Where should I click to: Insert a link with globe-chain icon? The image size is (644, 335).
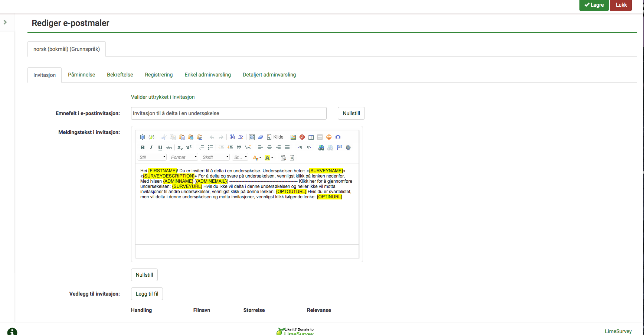tap(321, 147)
